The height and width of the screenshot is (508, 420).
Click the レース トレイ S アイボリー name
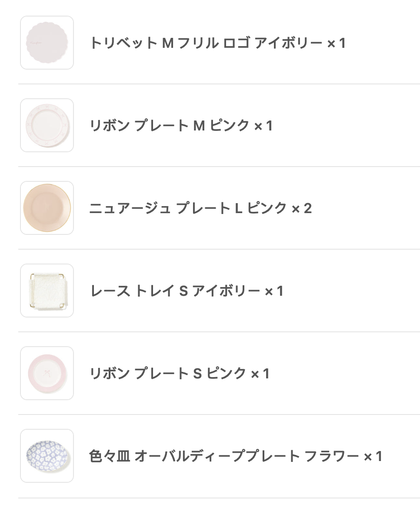click(x=175, y=291)
